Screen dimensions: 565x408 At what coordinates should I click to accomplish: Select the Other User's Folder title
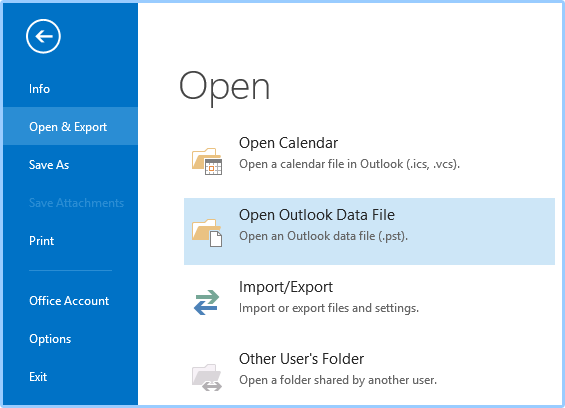(301, 359)
